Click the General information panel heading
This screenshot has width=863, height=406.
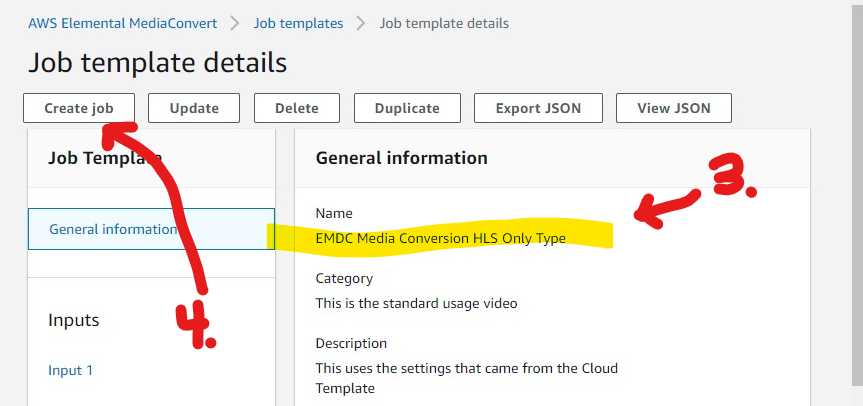[401, 158]
